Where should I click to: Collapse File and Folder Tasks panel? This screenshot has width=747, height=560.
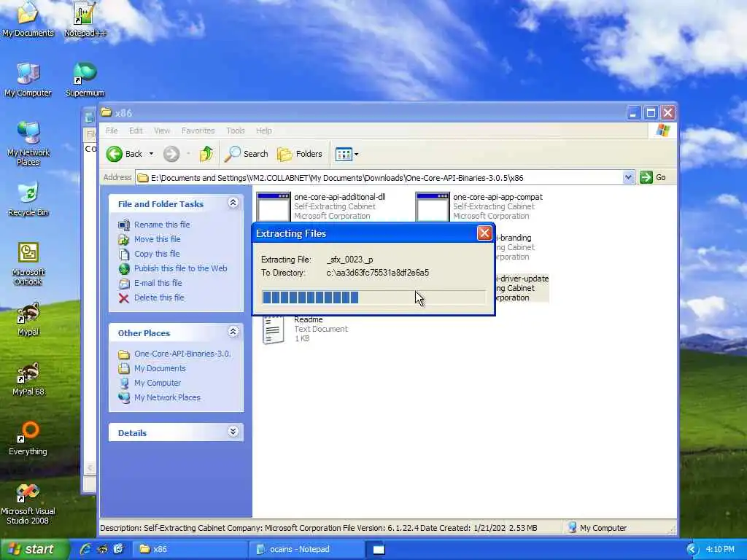click(233, 203)
